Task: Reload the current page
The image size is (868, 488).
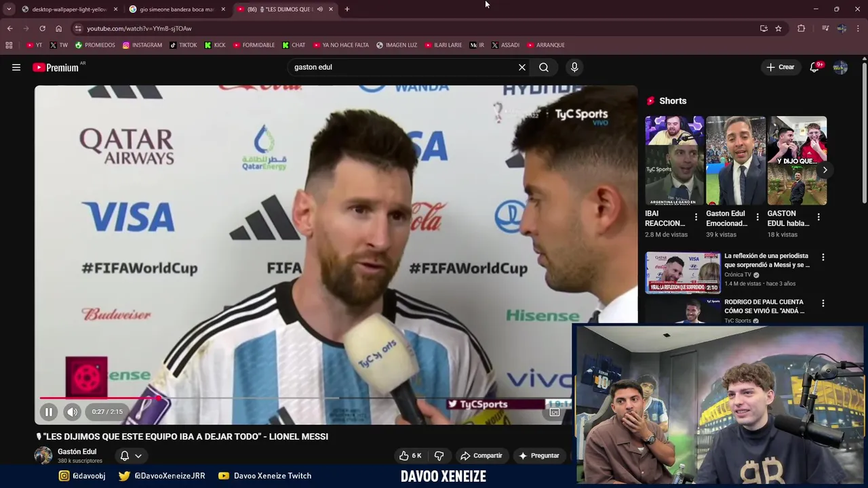Action: click(42, 28)
